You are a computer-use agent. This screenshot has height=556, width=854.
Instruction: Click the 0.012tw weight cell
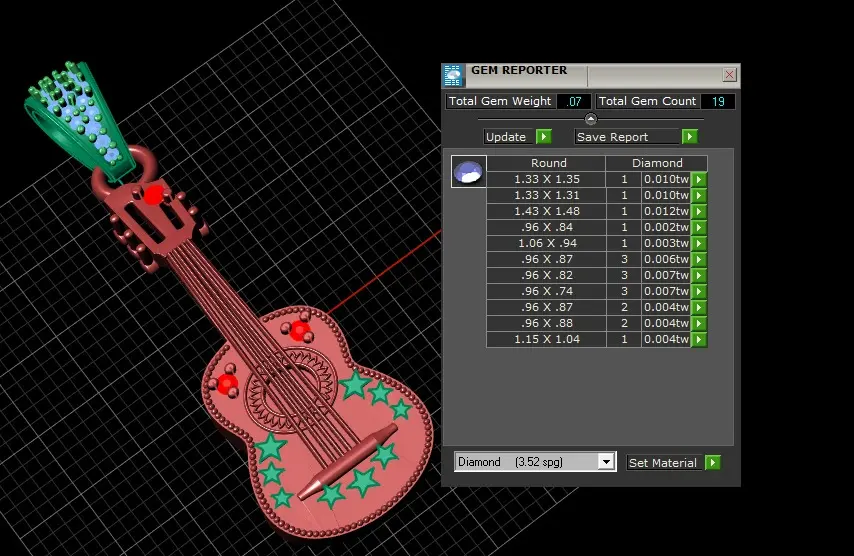pos(666,211)
